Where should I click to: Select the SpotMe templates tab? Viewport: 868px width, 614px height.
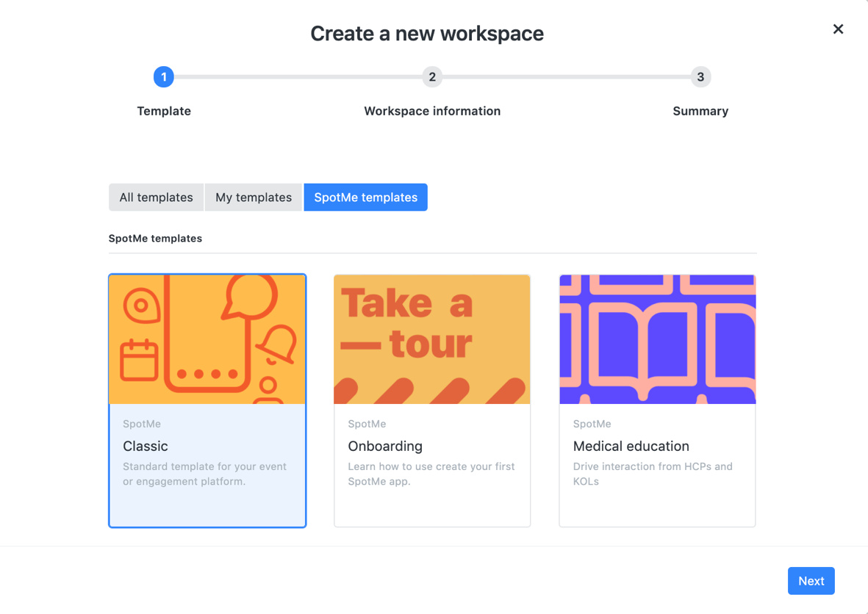[365, 198]
